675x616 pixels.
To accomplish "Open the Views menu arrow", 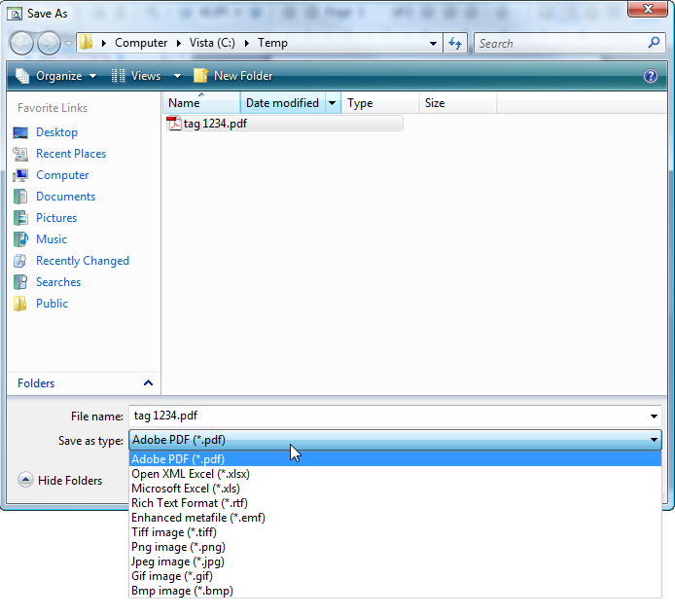I will click(177, 76).
